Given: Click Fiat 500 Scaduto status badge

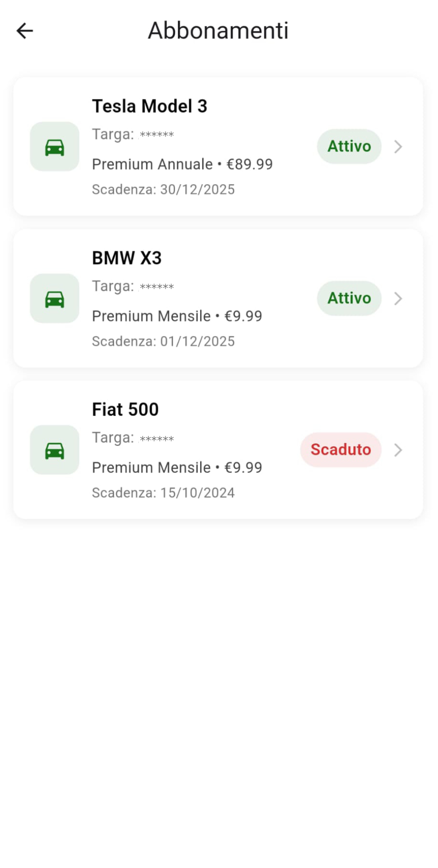Looking at the screenshot, I should pyautogui.click(x=341, y=450).
